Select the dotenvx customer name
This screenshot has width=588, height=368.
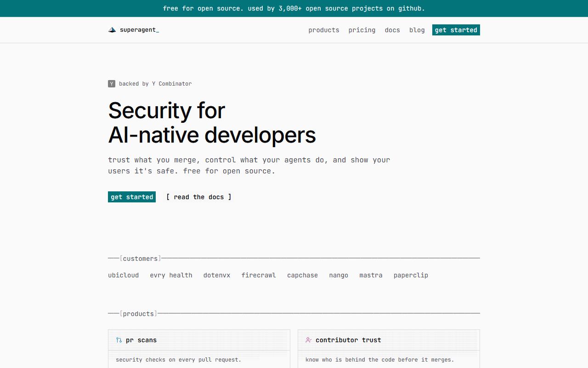coord(217,275)
